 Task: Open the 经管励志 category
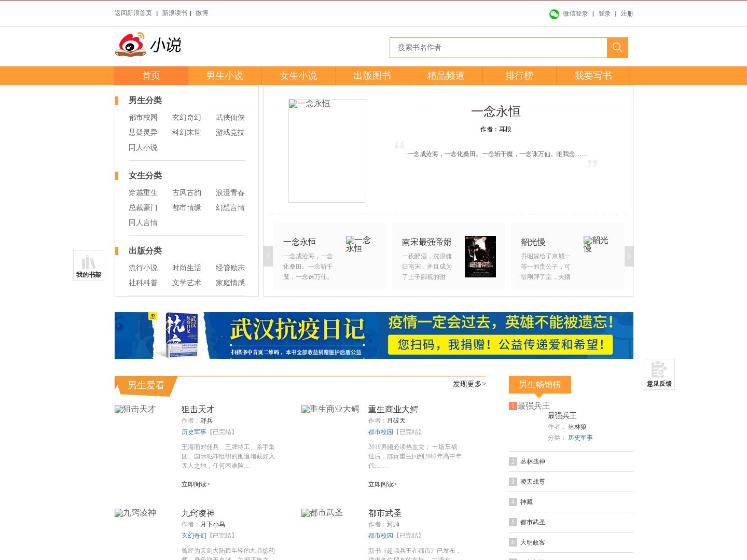pos(230,268)
